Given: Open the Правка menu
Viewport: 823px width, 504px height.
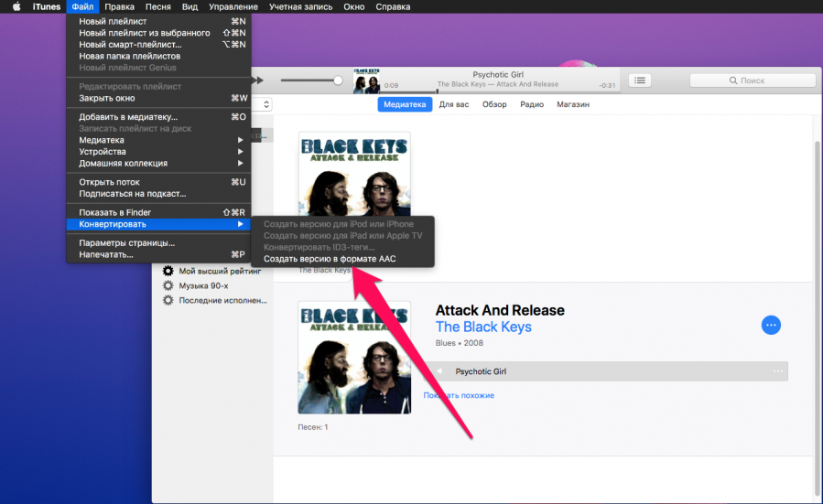Looking at the screenshot, I should [x=119, y=6].
